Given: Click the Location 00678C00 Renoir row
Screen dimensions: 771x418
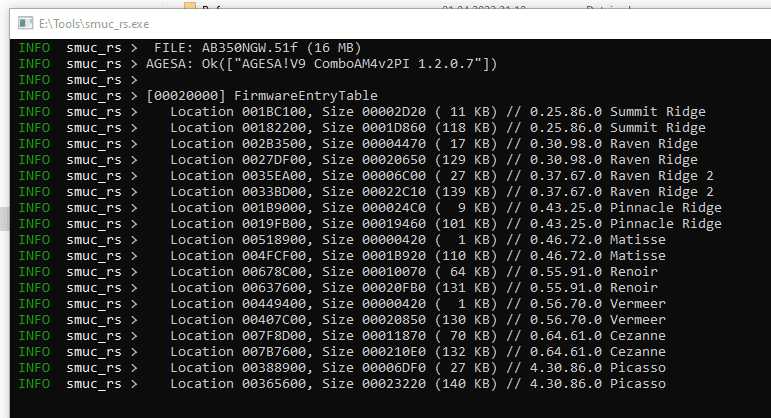Looking at the screenshot, I should (x=338, y=271).
